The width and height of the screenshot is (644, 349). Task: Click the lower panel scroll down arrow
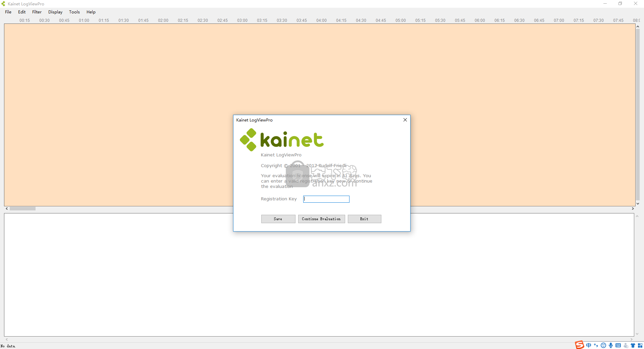click(637, 334)
